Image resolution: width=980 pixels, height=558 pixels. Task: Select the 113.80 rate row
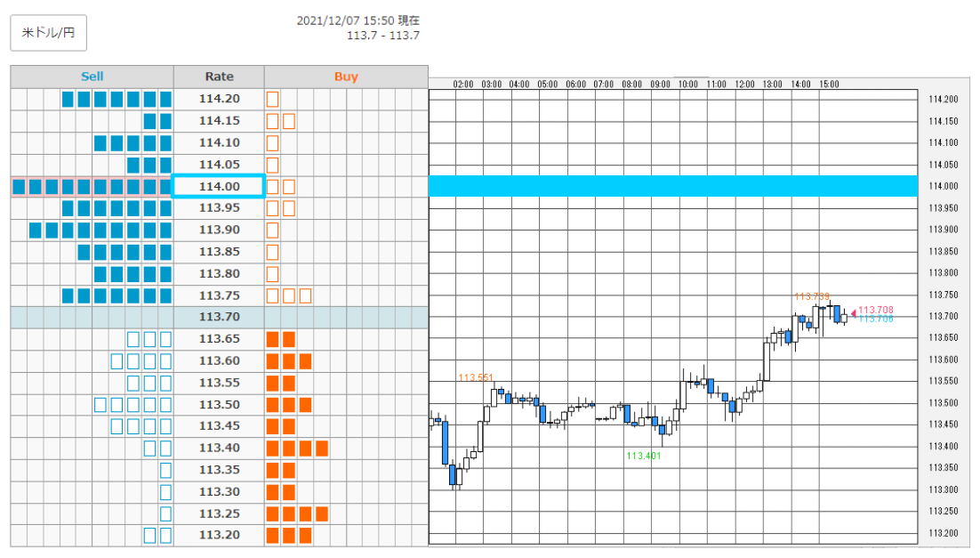[x=219, y=273]
